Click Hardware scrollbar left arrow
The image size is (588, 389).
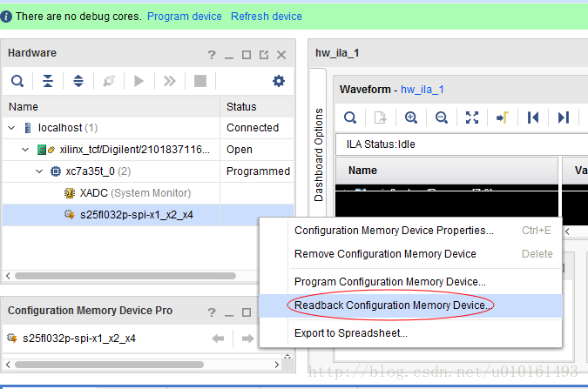coord(8,276)
